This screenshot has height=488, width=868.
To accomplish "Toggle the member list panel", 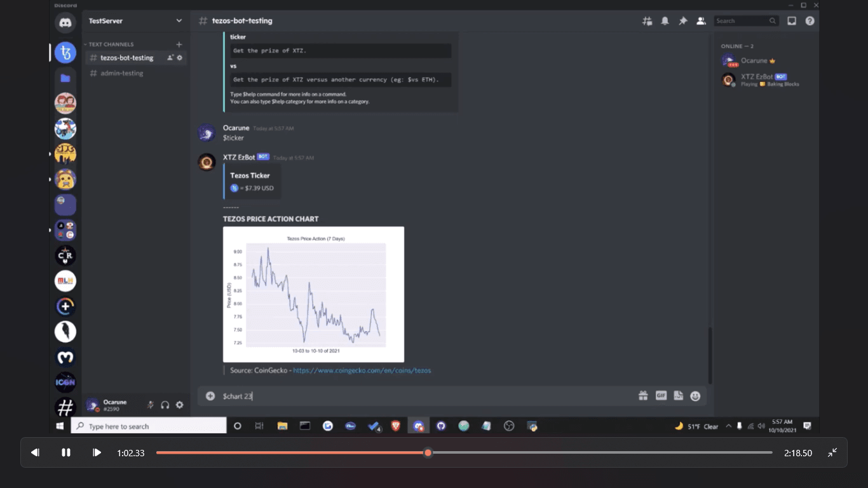I will 701,21.
